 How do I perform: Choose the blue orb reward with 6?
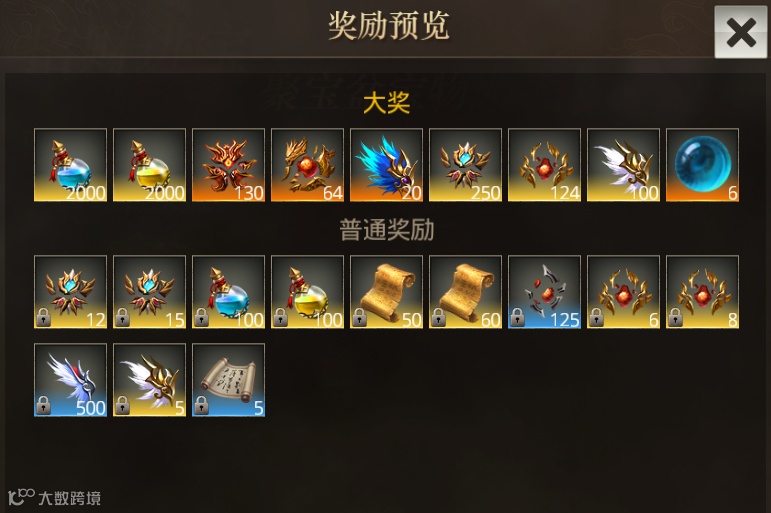point(702,165)
